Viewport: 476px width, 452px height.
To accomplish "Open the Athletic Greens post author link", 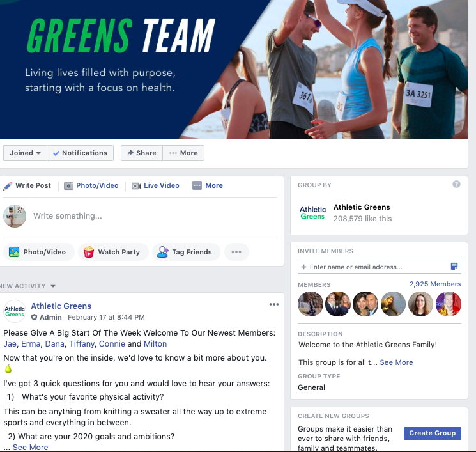I will (61, 306).
